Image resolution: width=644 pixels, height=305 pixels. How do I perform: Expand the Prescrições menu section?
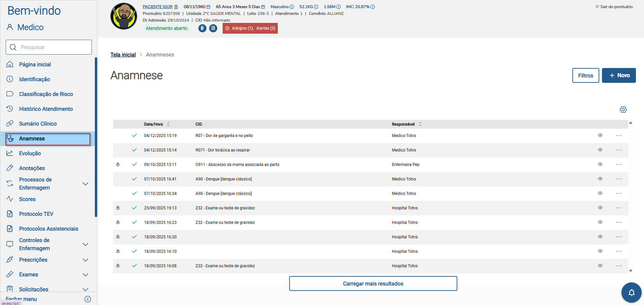pyautogui.click(x=85, y=260)
